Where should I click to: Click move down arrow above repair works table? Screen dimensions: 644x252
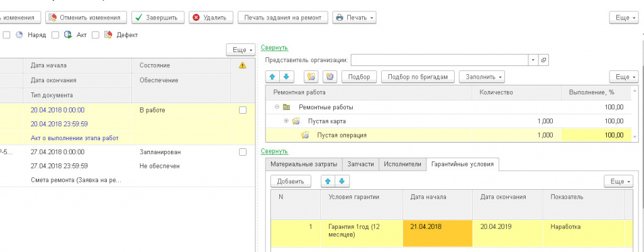[286, 77]
